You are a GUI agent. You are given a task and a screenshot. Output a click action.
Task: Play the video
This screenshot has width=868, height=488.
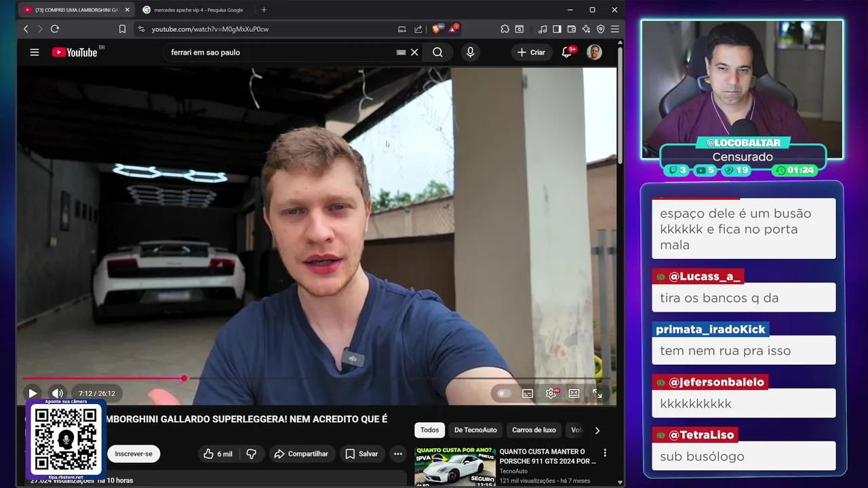click(x=33, y=393)
